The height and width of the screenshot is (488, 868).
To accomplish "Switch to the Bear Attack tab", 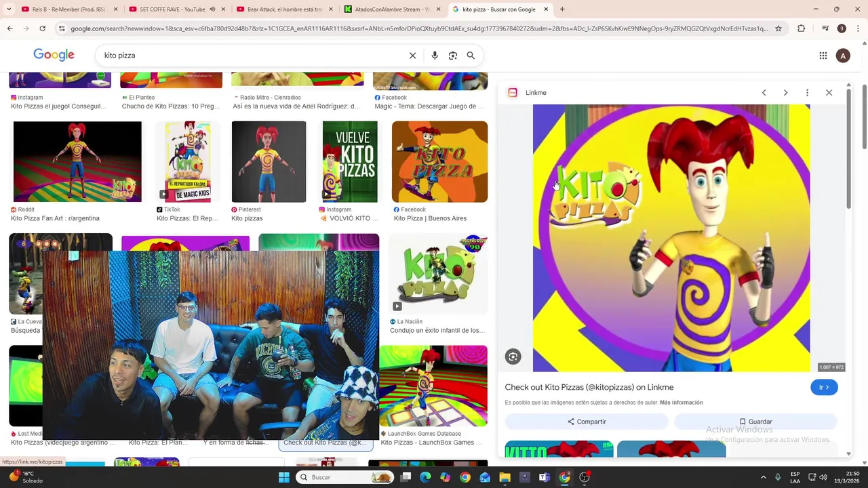I will point(284,9).
